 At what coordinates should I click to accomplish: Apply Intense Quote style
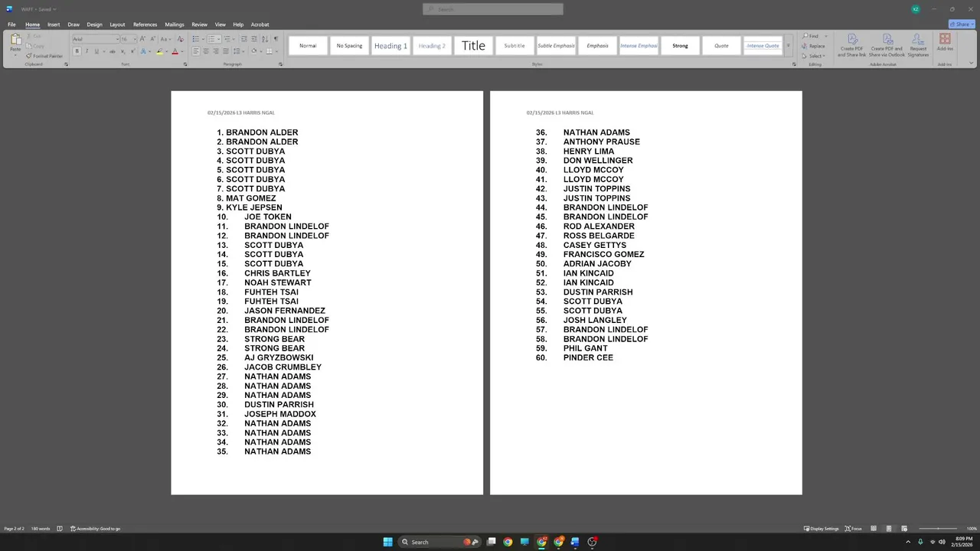click(x=763, y=46)
